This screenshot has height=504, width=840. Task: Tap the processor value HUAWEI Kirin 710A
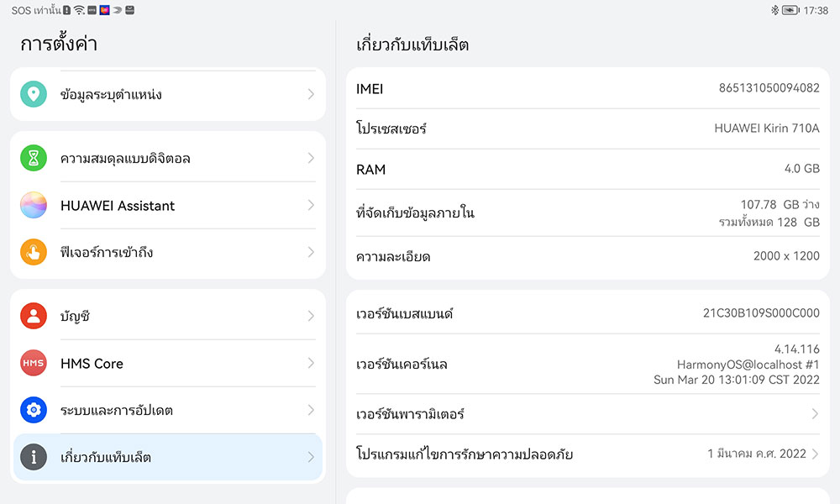tap(767, 128)
